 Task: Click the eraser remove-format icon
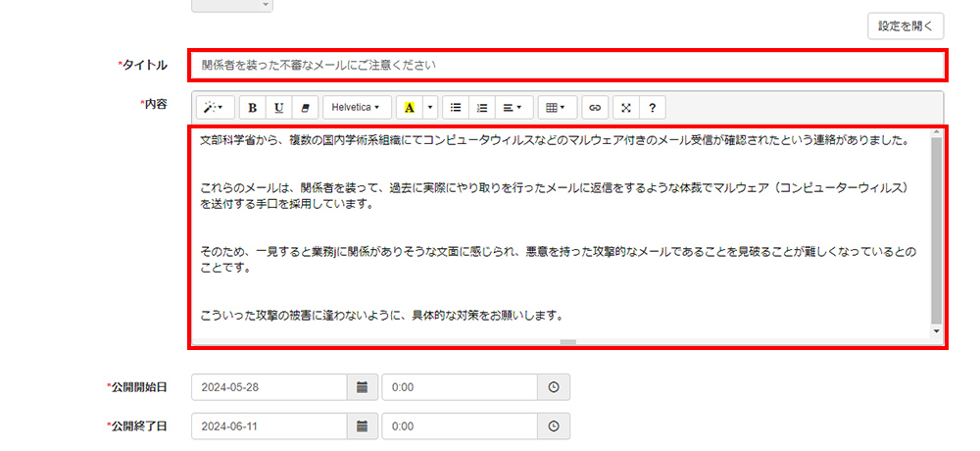tap(305, 107)
